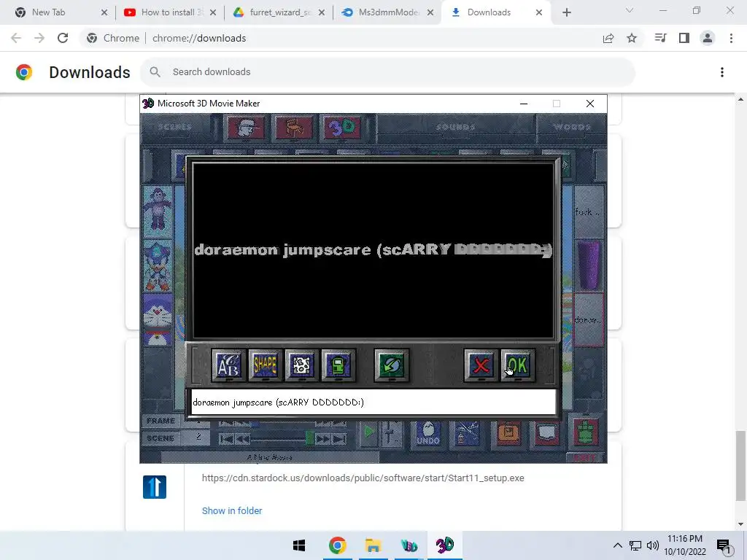This screenshot has width=747, height=560.
Task: Open the notification center icon
Action: click(x=724, y=546)
